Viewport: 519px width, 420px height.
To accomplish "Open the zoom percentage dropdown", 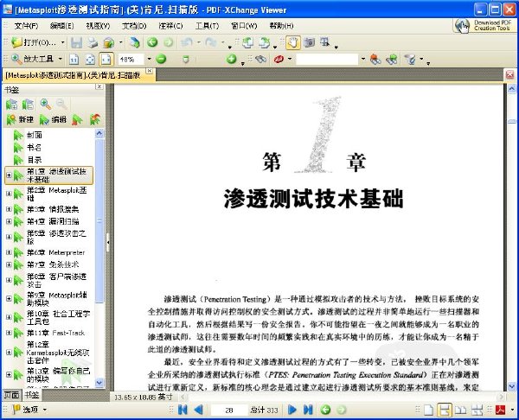I will (x=150, y=59).
